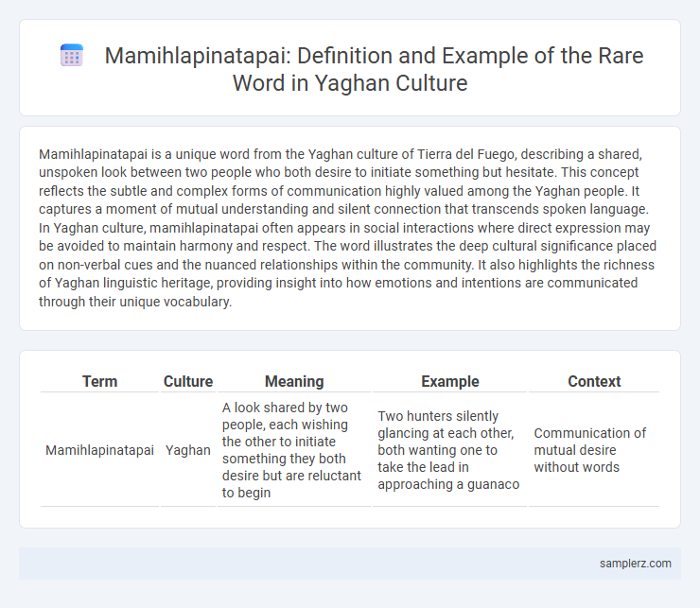Click the Mamihlapinatapai article title heading
This screenshot has width=700, height=608.
pos(374,69)
